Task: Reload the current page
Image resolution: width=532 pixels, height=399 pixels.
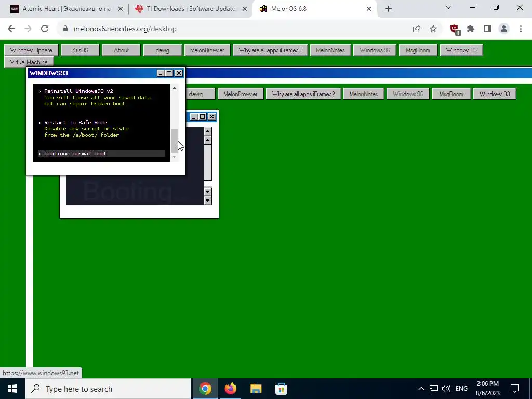Action: point(45,29)
